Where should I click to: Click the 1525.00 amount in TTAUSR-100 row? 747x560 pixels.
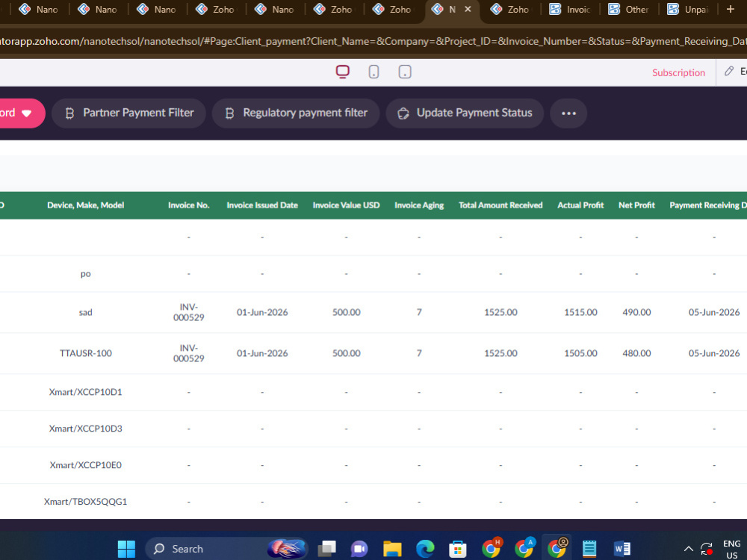click(x=500, y=353)
